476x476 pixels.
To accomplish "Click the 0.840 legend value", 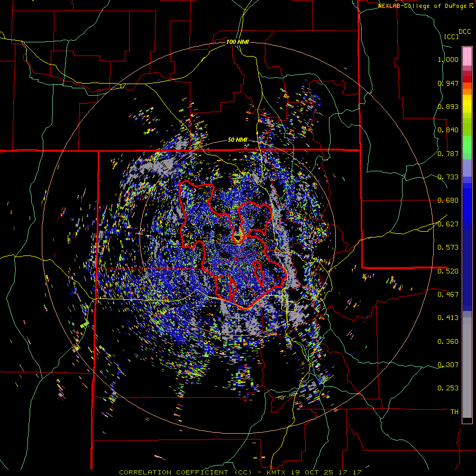I will (x=448, y=130).
